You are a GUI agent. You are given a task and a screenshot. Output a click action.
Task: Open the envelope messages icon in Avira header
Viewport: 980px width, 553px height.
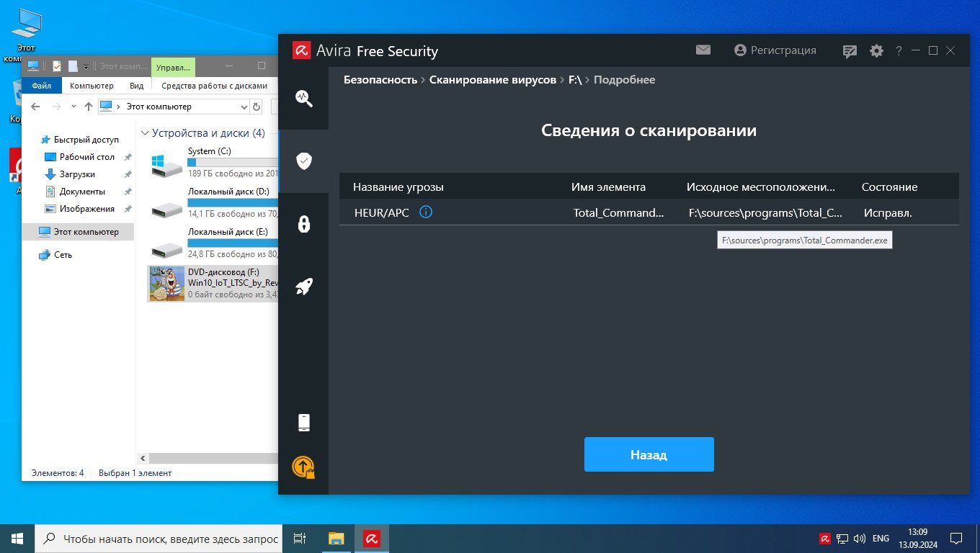703,50
